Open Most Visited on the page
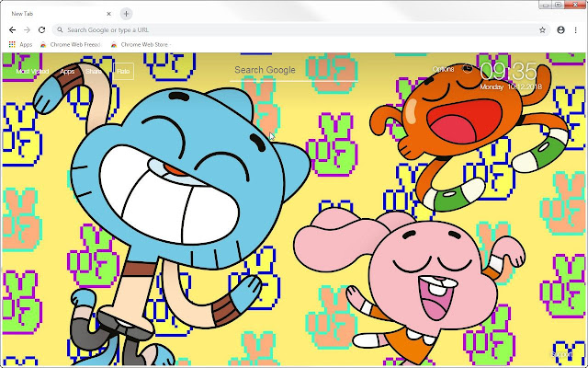Image resolution: width=588 pixels, height=368 pixels. click(32, 72)
